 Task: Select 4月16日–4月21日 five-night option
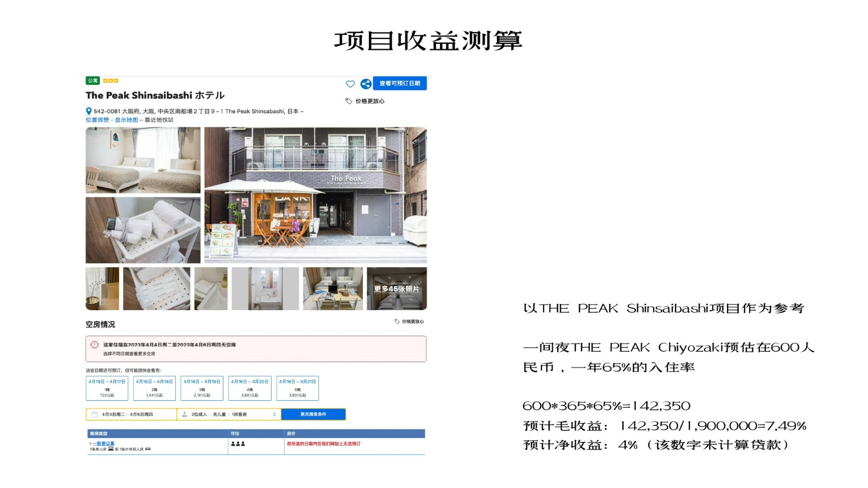pos(297,388)
